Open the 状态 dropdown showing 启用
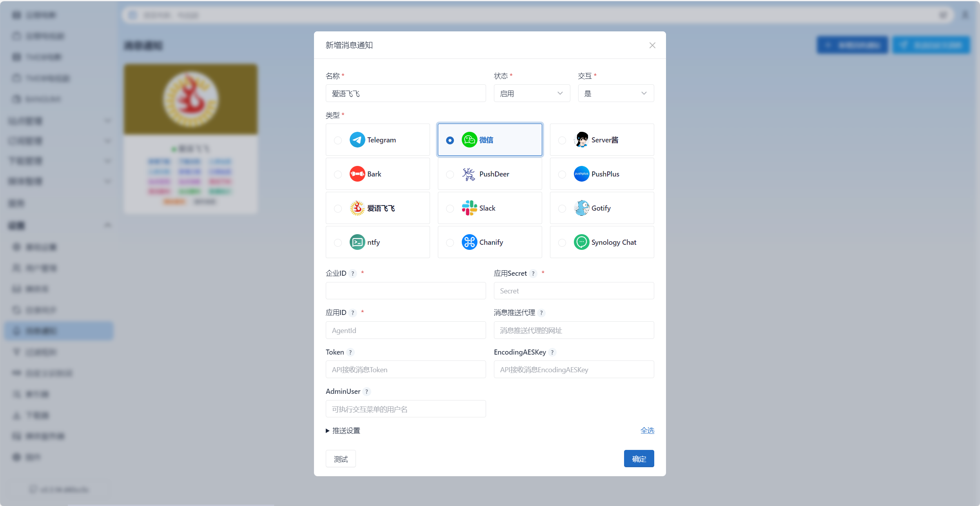The width and height of the screenshot is (980, 506). pos(532,93)
